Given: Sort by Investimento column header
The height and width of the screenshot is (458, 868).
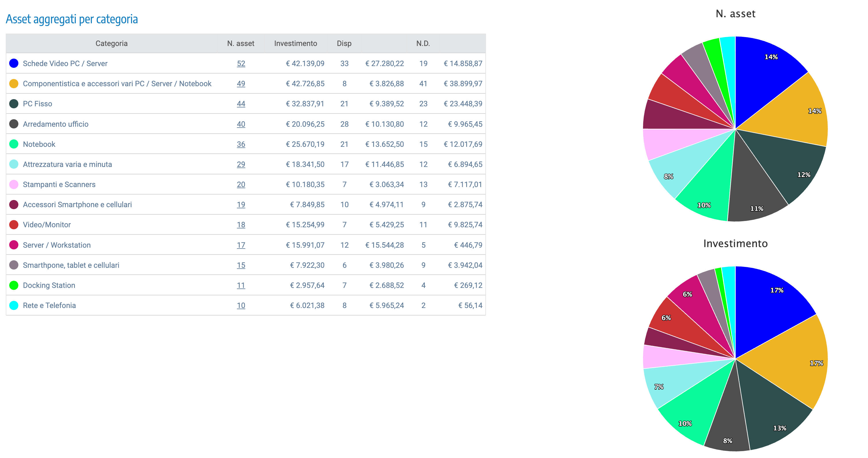Looking at the screenshot, I should 295,43.
